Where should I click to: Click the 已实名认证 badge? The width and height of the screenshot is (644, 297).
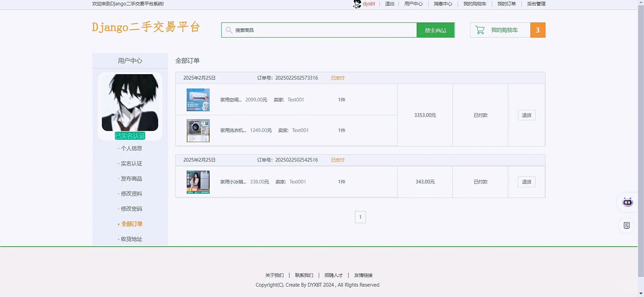[x=130, y=136]
